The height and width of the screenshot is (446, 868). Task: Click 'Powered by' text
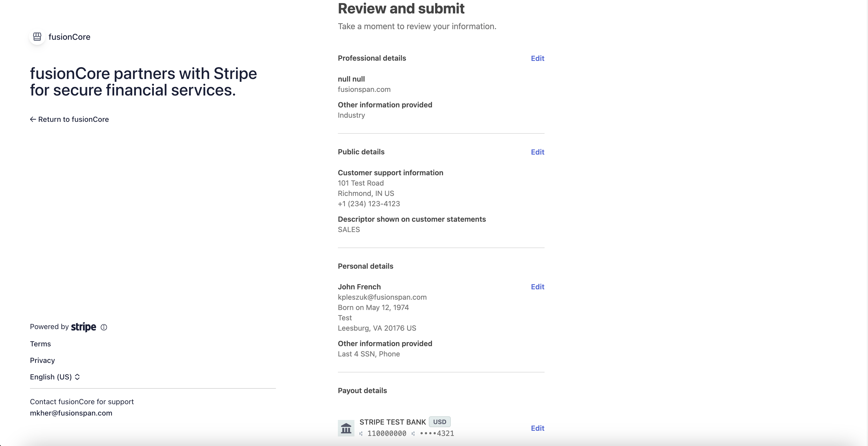point(49,326)
